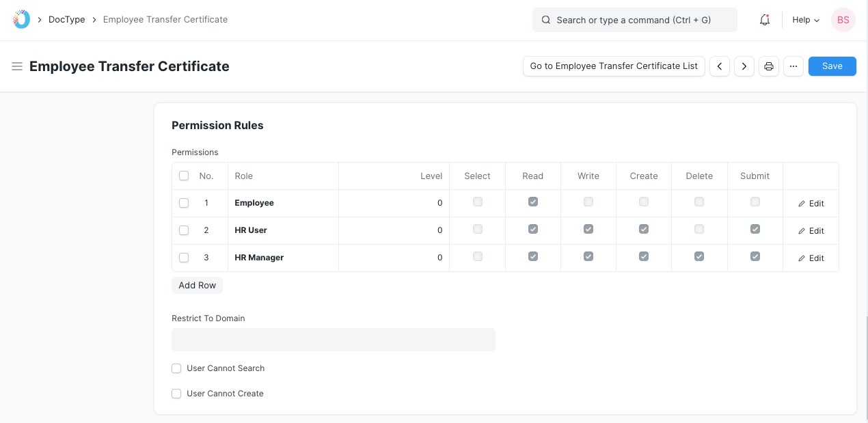
Task: Open the BS profile avatar menu
Action: click(x=843, y=20)
